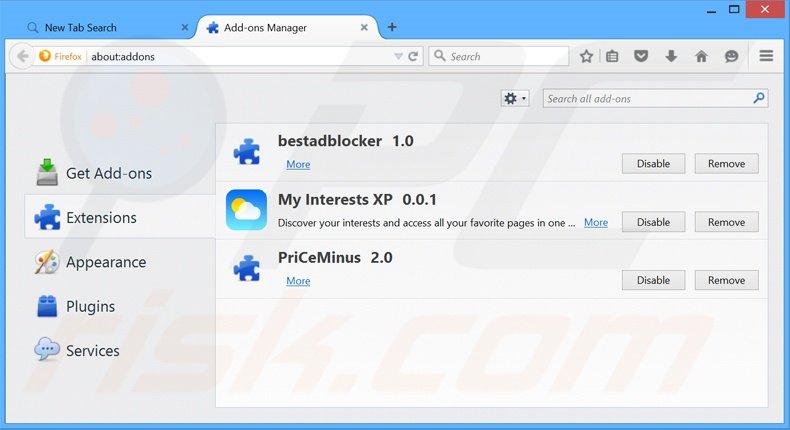The image size is (790, 430).
Task: Open More link under PriCeMinus
Action: 298,281
